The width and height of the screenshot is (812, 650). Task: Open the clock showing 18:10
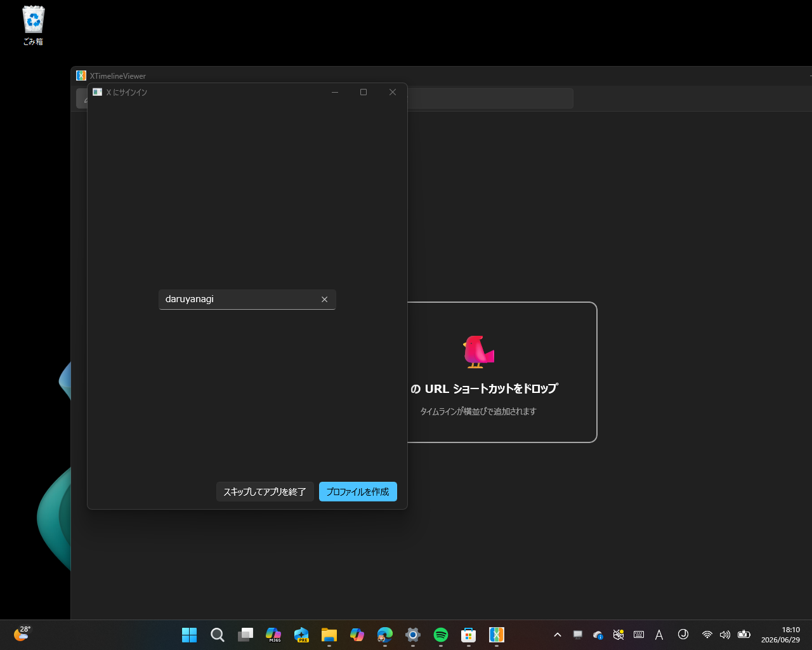(x=781, y=635)
